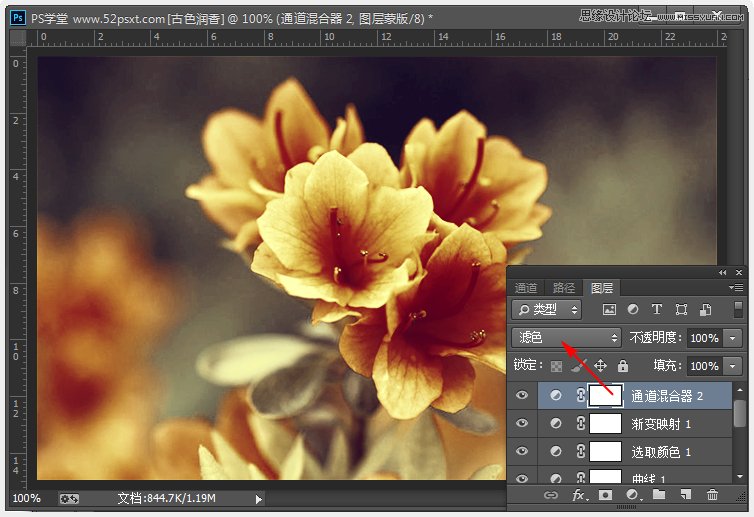Click mask link of 渐变映射 1
Screen dimensions: 754x517
click(x=580, y=423)
